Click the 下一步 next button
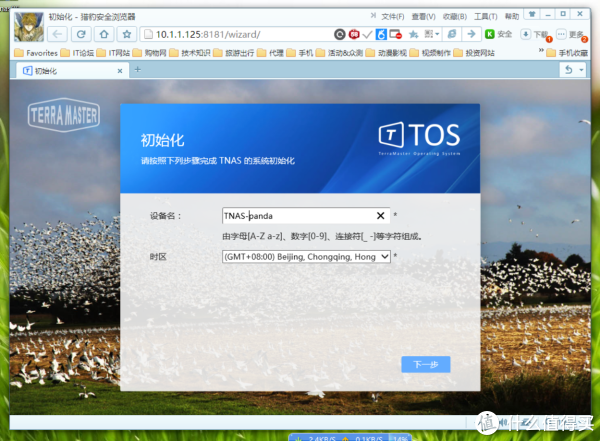600x441 pixels. point(426,364)
